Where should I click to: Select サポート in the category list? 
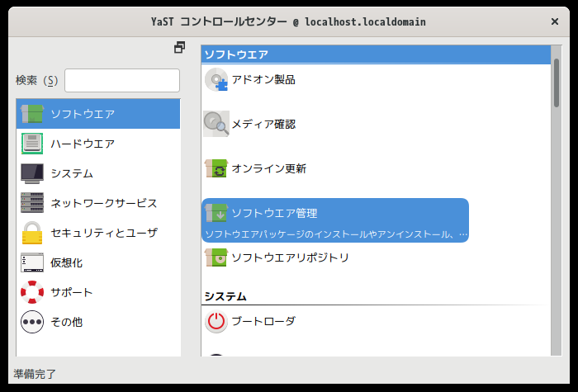98,292
